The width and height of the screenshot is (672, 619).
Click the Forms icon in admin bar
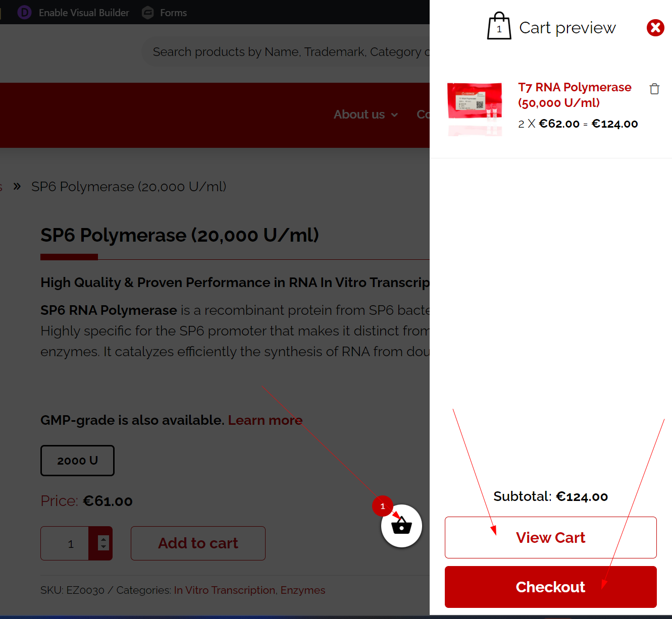click(x=147, y=13)
